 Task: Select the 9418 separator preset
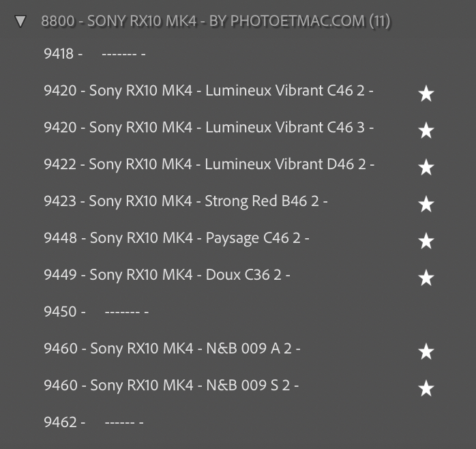click(94, 53)
